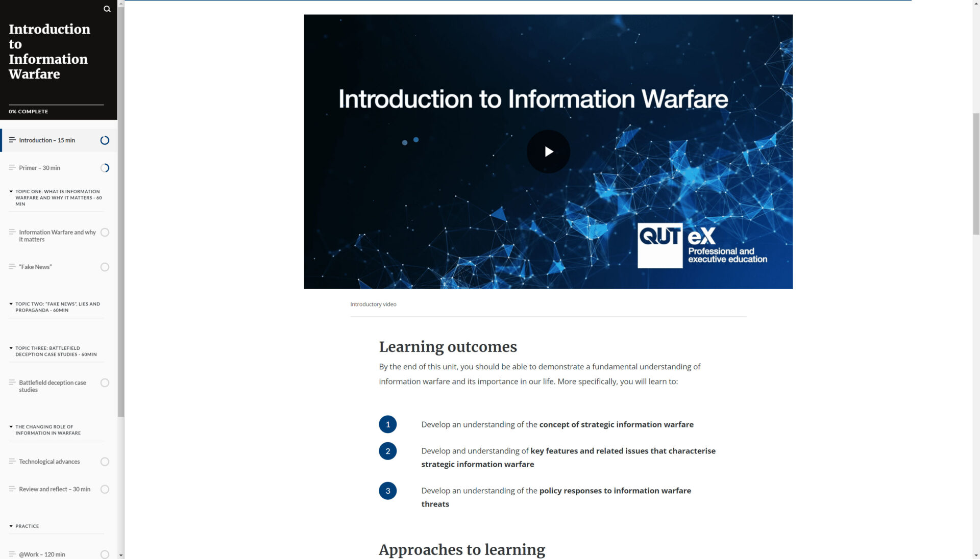980x559 pixels.
Task: Toggle completion circle for Battlefield deception lesson
Action: [x=105, y=383]
